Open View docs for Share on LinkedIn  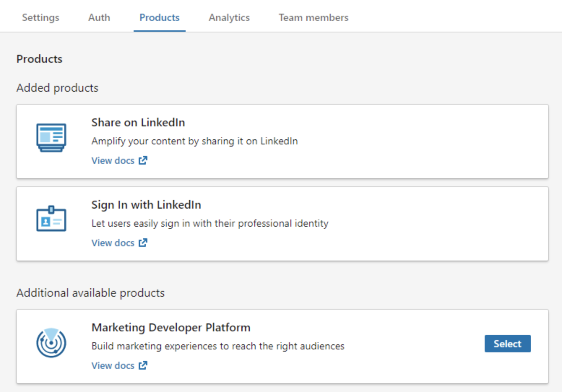point(120,161)
